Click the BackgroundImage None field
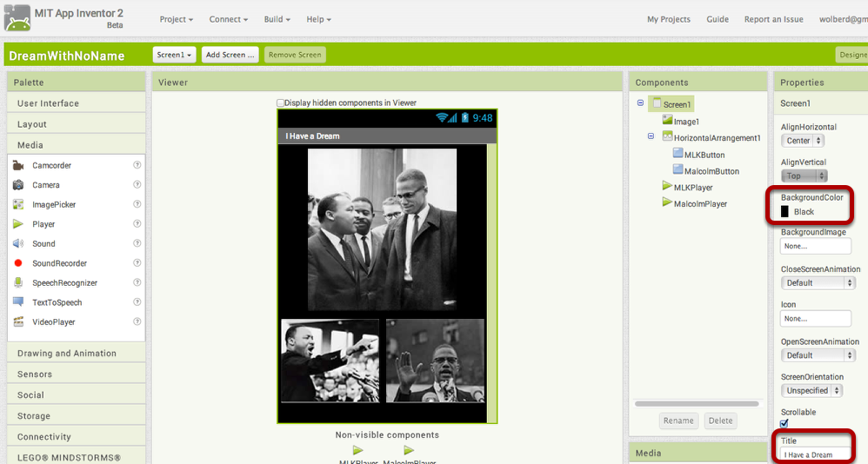This screenshot has height=464, width=868. pyautogui.click(x=816, y=246)
